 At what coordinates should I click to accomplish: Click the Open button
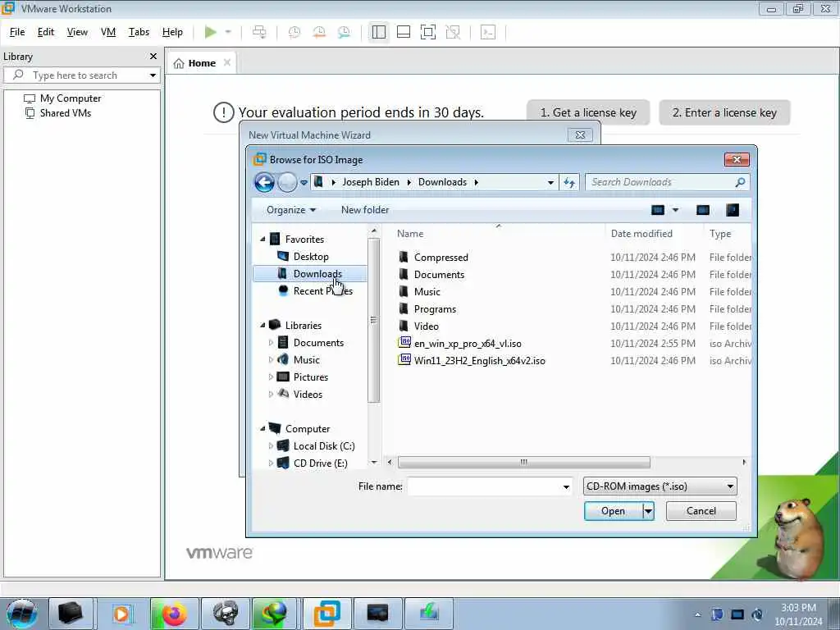pos(613,511)
